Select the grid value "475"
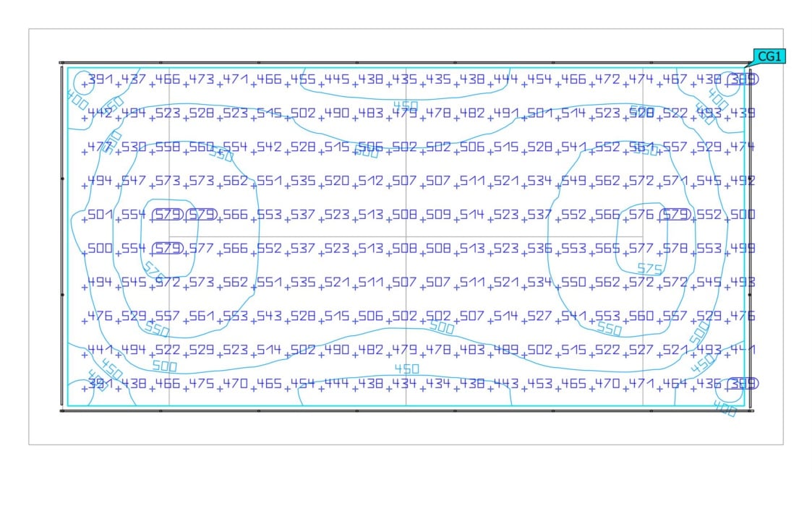The image size is (812, 529). click(x=202, y=384)
